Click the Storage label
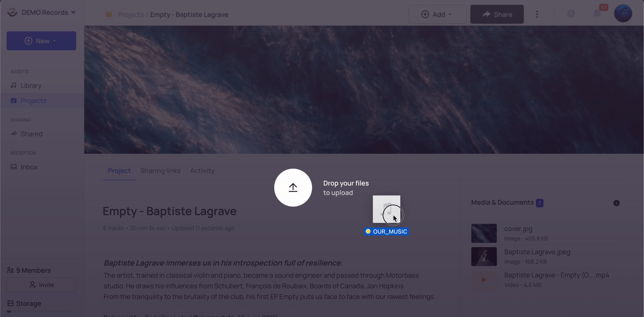The image size is (644, 317). pos(29,304)
